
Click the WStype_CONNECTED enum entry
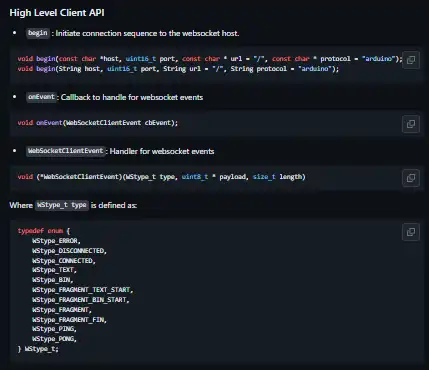[x=64, y=261]
